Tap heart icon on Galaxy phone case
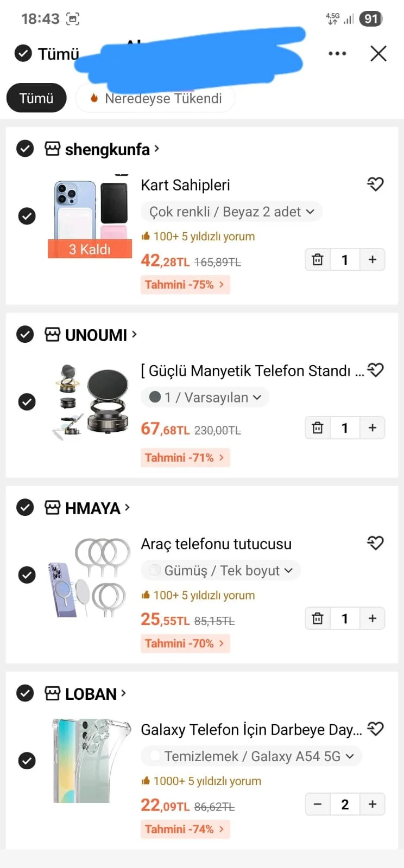The width and height of the screenshot is (404, 868). 375,729
